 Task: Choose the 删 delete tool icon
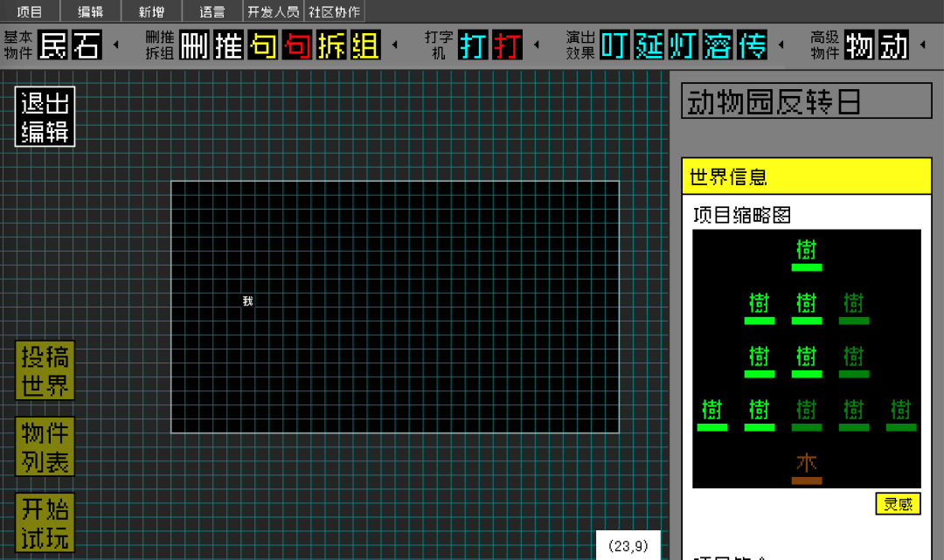195,45
